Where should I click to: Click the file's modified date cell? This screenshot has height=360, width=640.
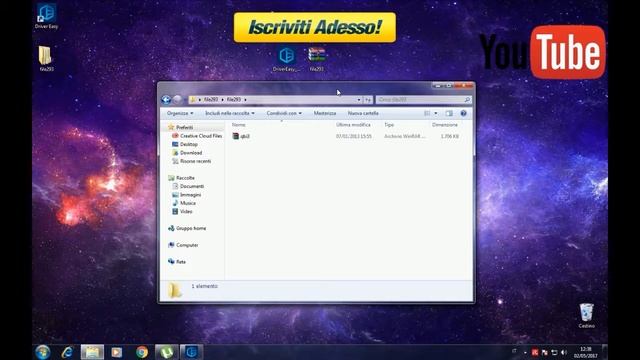[x=354, y=136]
